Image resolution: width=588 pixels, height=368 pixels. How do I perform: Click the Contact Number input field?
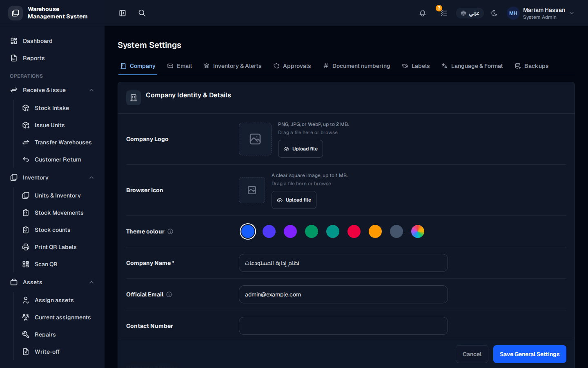point(343,326)
